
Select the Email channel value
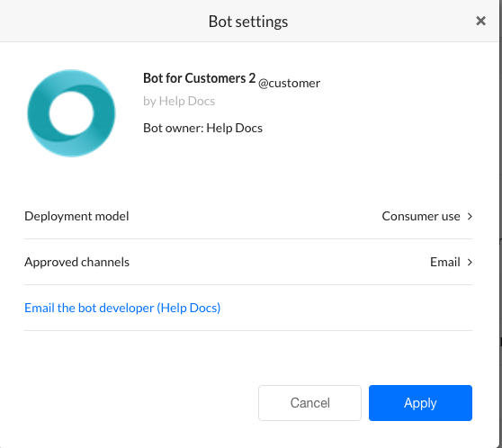tap(445, 262)
